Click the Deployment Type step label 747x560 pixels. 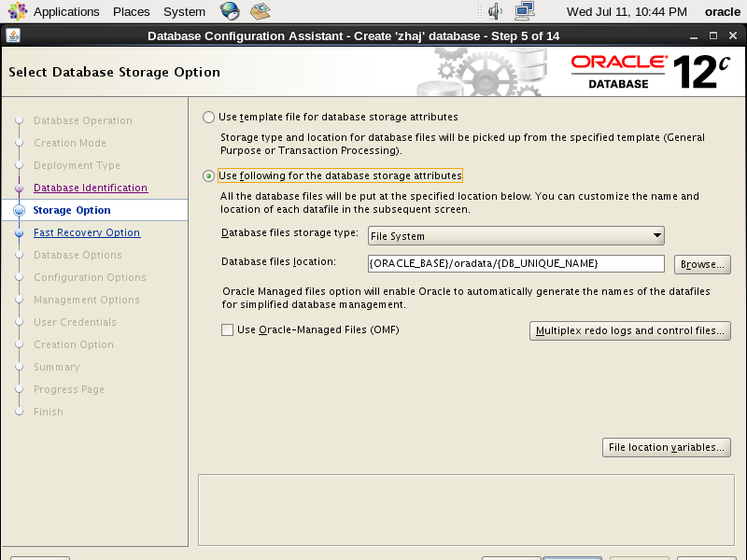pos(77,165)
